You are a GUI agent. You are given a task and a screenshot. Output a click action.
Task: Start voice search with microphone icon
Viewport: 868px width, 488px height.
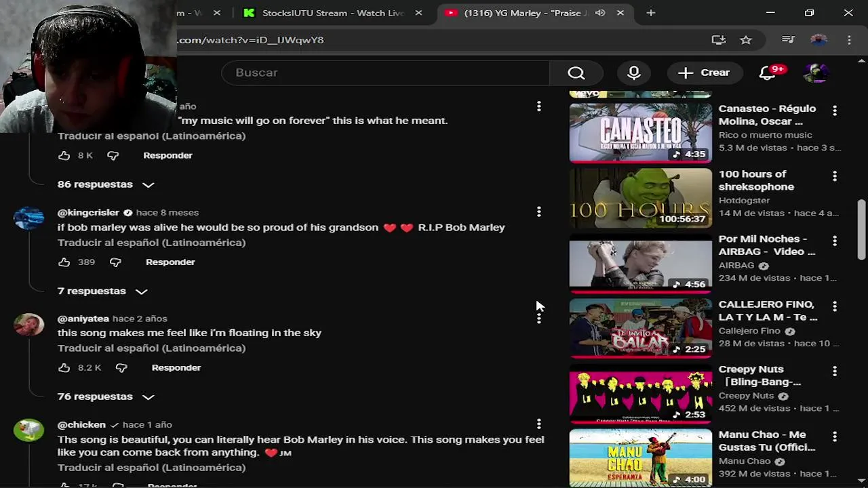(x=634, y=73)
